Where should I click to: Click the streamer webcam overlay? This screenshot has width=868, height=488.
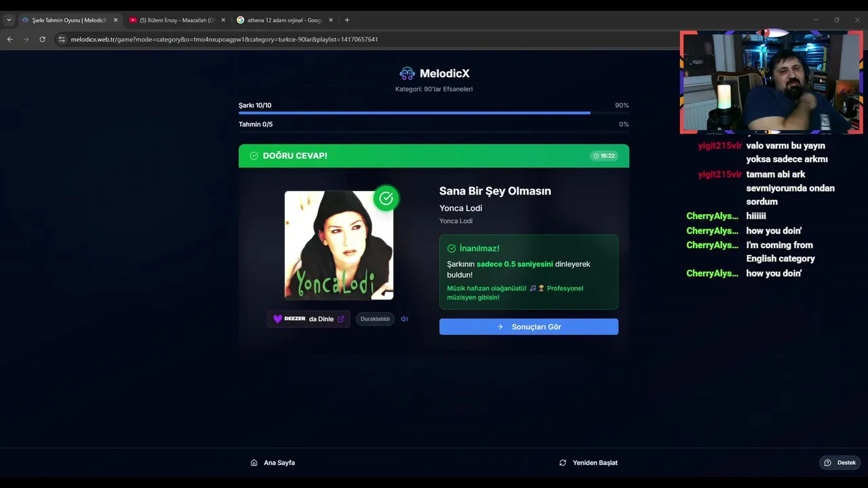pos(772,81)
